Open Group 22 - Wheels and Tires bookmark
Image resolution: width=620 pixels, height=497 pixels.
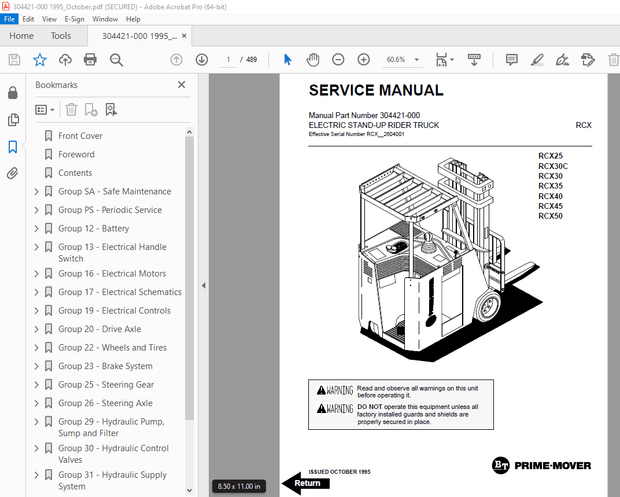click(x=112, y=348)
